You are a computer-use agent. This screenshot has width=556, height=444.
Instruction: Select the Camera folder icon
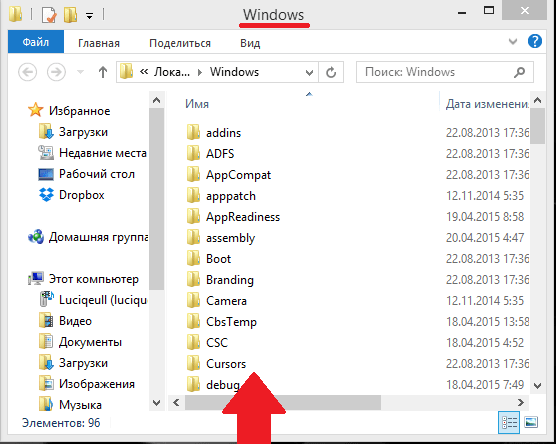click(193, 300)
